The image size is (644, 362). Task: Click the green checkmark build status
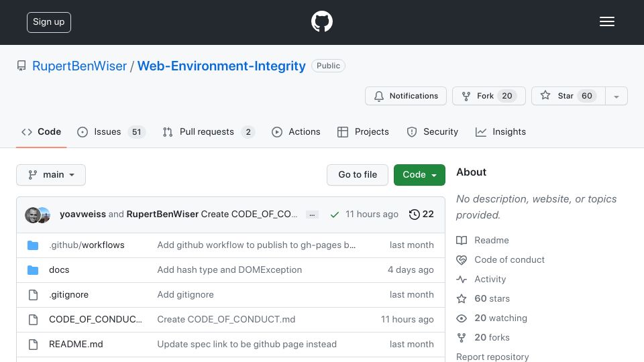pos(334,215)
